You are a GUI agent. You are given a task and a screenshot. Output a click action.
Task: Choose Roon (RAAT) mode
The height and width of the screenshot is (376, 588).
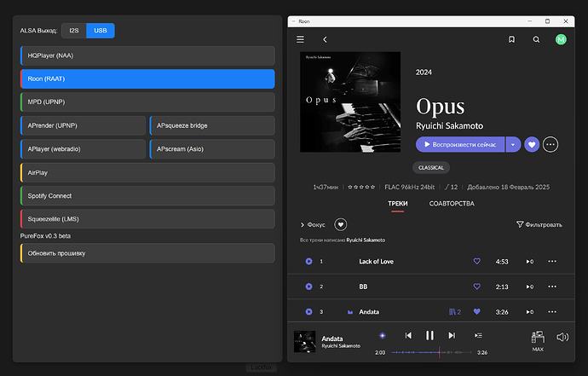coord(147,78)
